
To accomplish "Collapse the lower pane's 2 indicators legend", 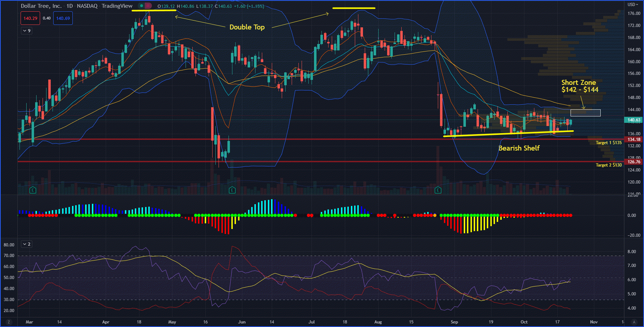I will point(27,244).
